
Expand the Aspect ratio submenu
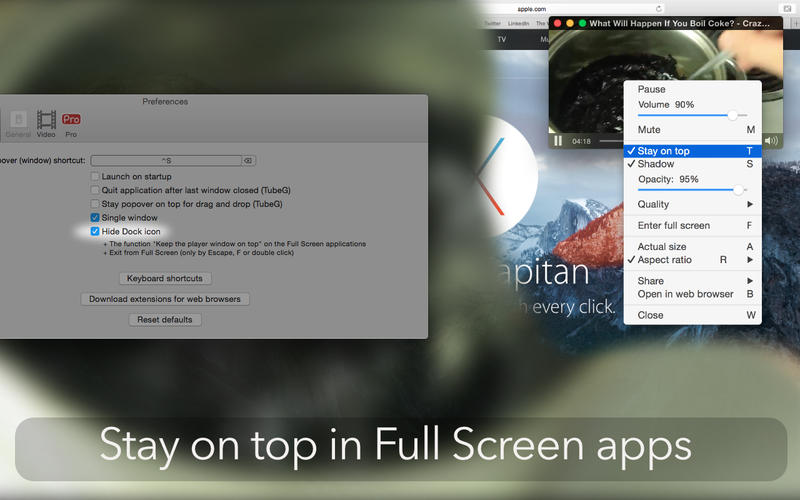692,260
